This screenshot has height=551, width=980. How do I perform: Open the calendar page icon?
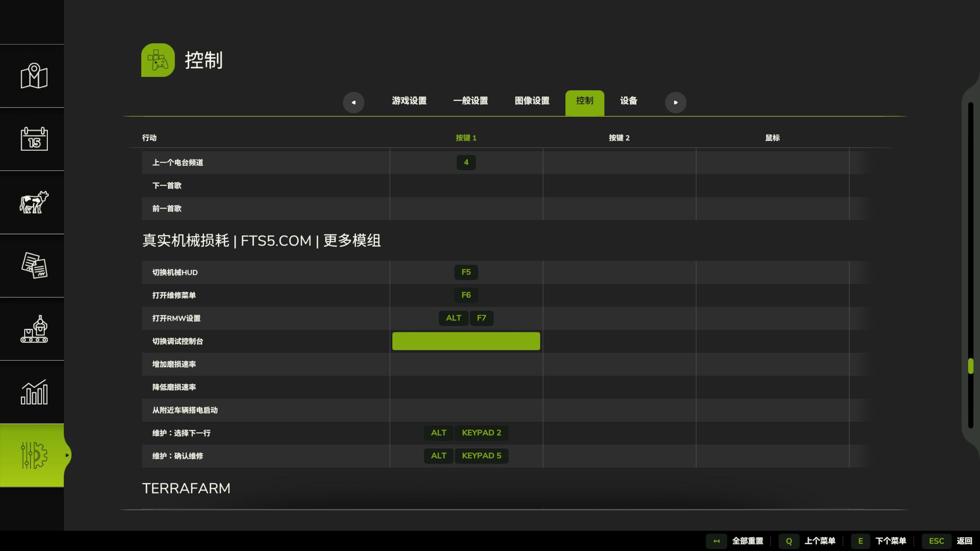pos(34,139)
